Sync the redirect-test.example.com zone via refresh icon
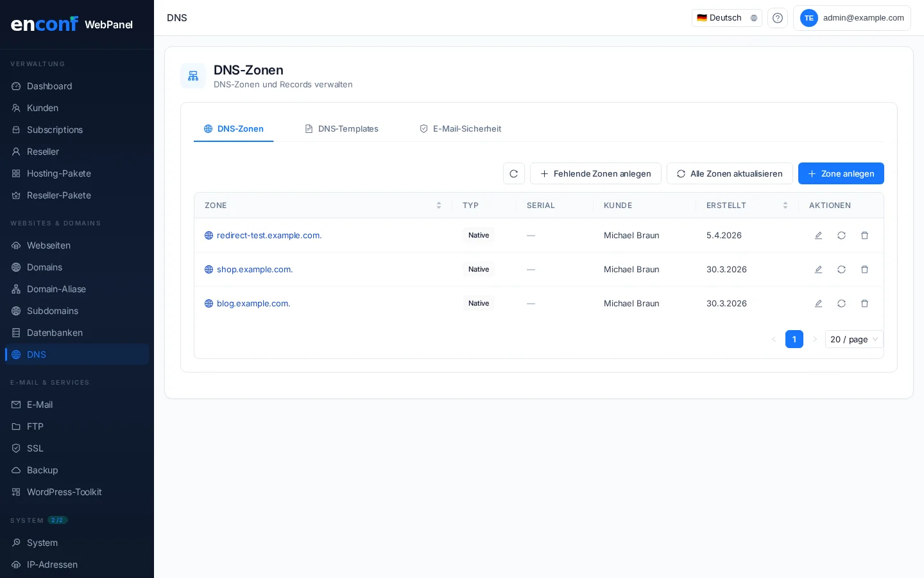Screen dimensions: 924x578 coord(841,236)
